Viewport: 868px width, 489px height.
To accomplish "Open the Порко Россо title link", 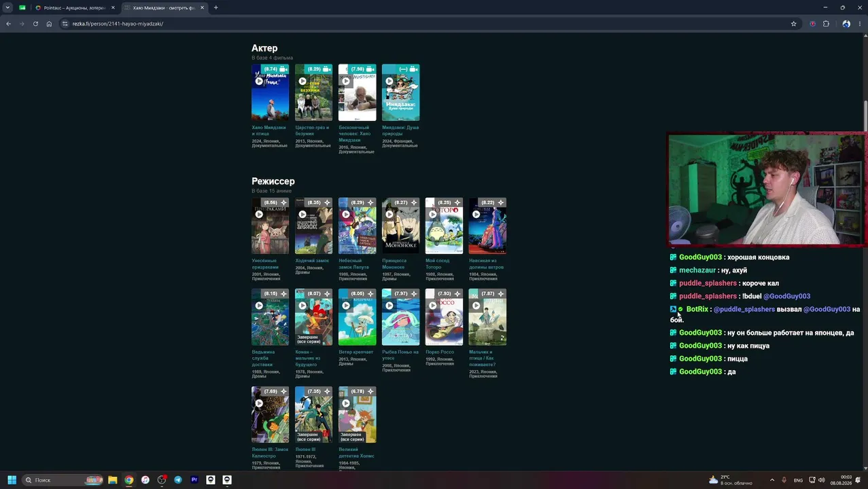I will pyautogui.click(x=440, y=352).
